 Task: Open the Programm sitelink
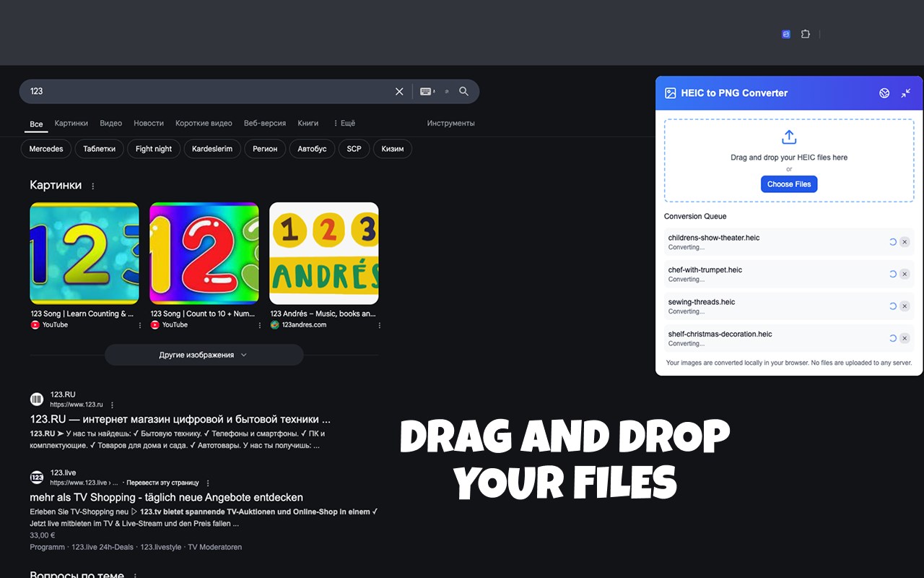click(x=47, y=547)
